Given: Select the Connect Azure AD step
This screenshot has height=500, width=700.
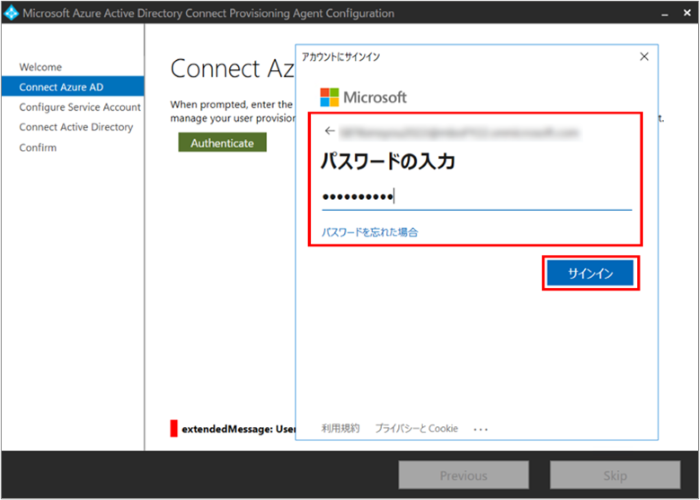Looking at the screenshot, I should tap(73, 87).
